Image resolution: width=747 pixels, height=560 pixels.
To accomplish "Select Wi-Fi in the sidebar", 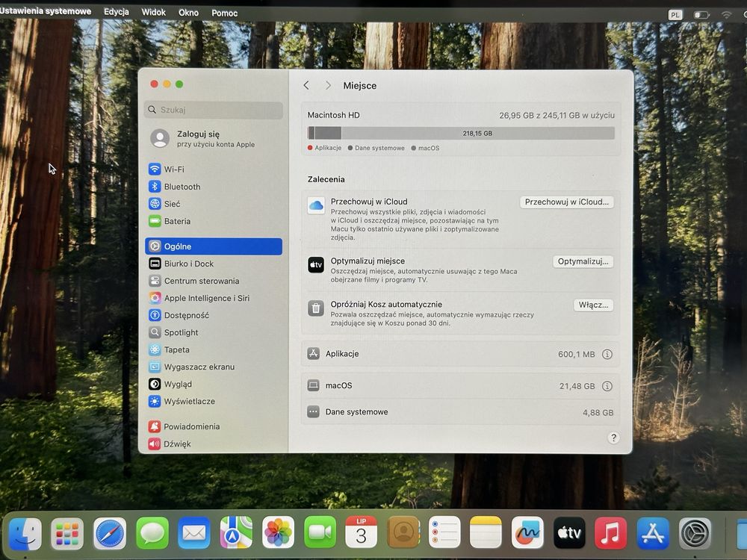I will [x=214, y=169].
